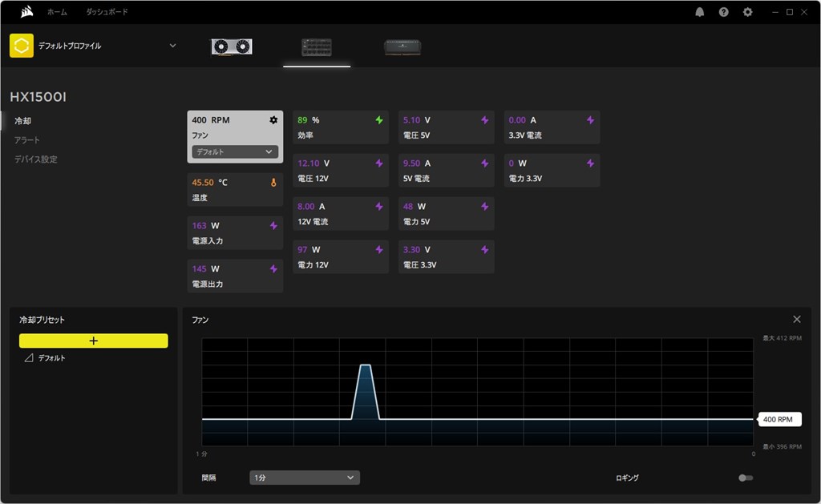
Task: Expand the profile selector chevron
Action: click(173, 46)
